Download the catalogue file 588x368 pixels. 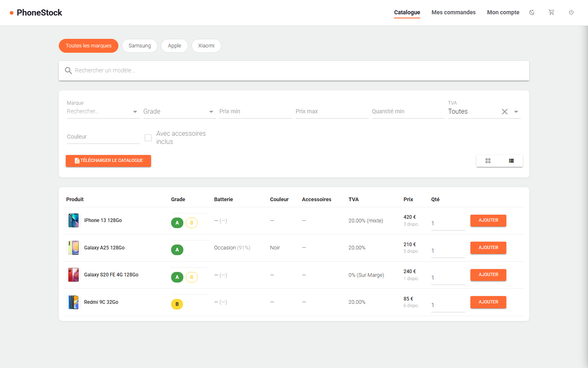click(x=108, y=161)
